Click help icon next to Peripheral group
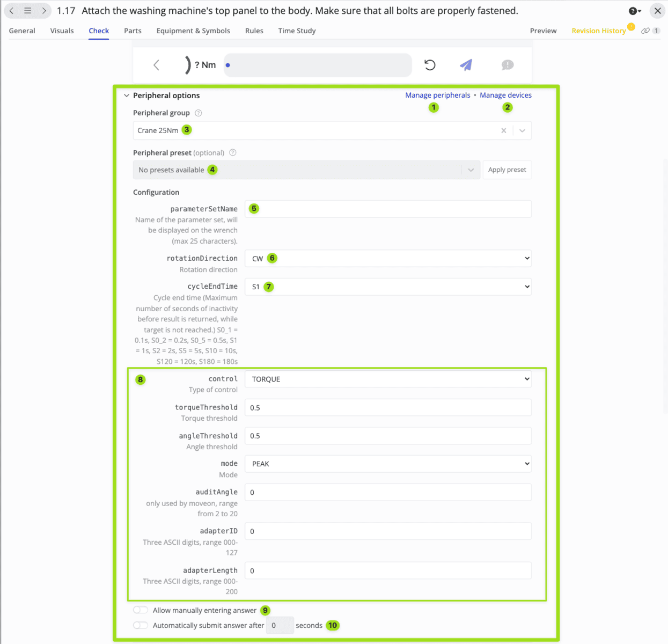 point(199,113)
